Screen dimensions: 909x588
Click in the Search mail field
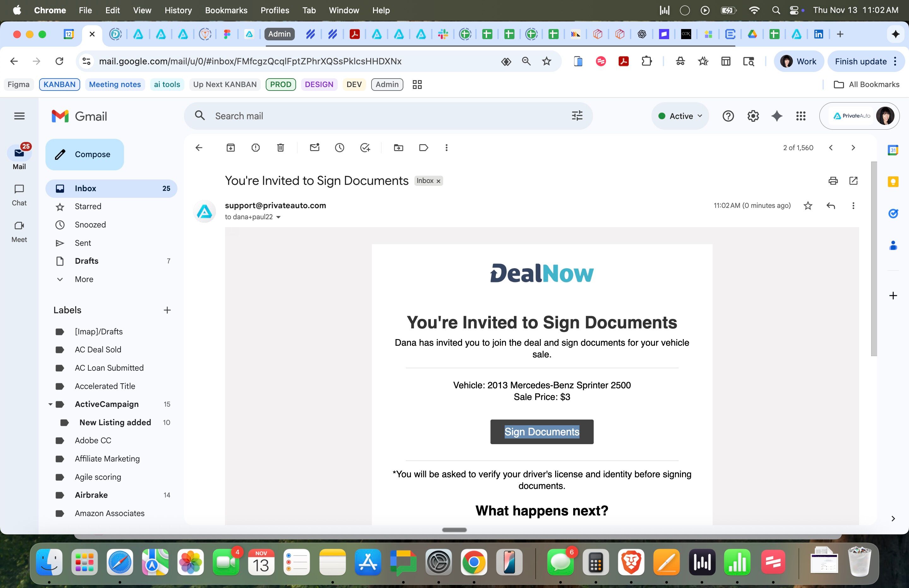(382, 116)
